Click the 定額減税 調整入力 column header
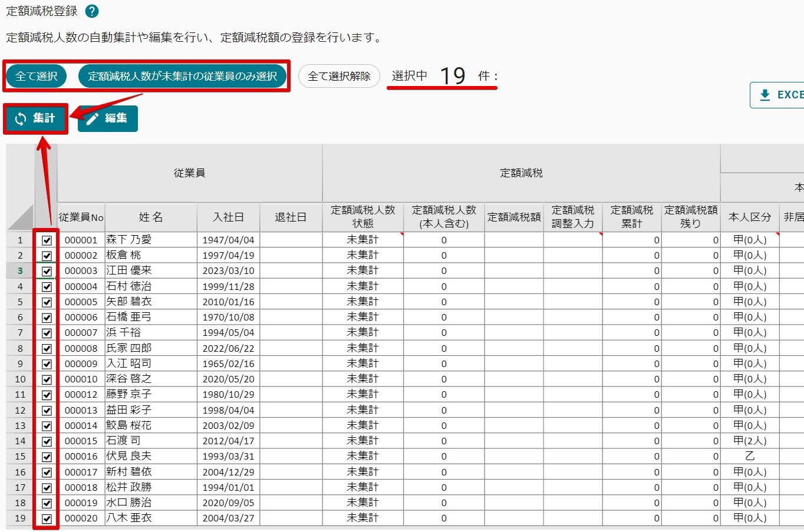 tap(573, 217)
